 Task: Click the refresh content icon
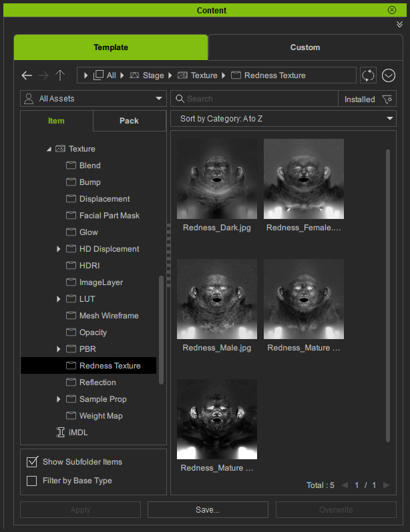368,75
